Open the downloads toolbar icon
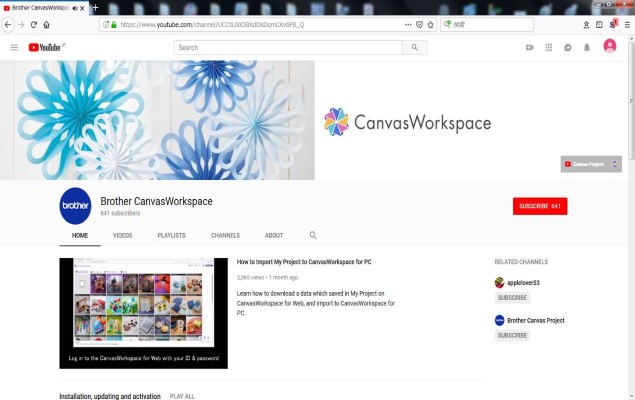The width and height of the screenshot is (635, 400). click(586, 25)
